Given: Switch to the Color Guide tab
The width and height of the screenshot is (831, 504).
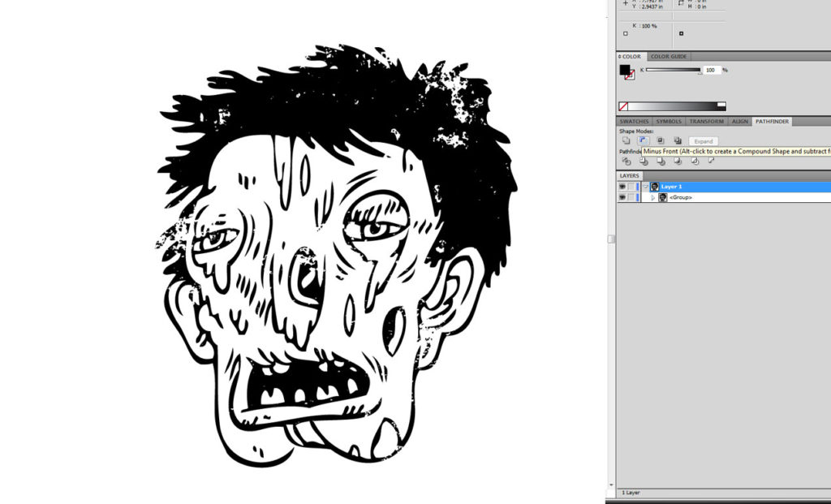Looking at the screenshot, I should [x=669, y=56].
